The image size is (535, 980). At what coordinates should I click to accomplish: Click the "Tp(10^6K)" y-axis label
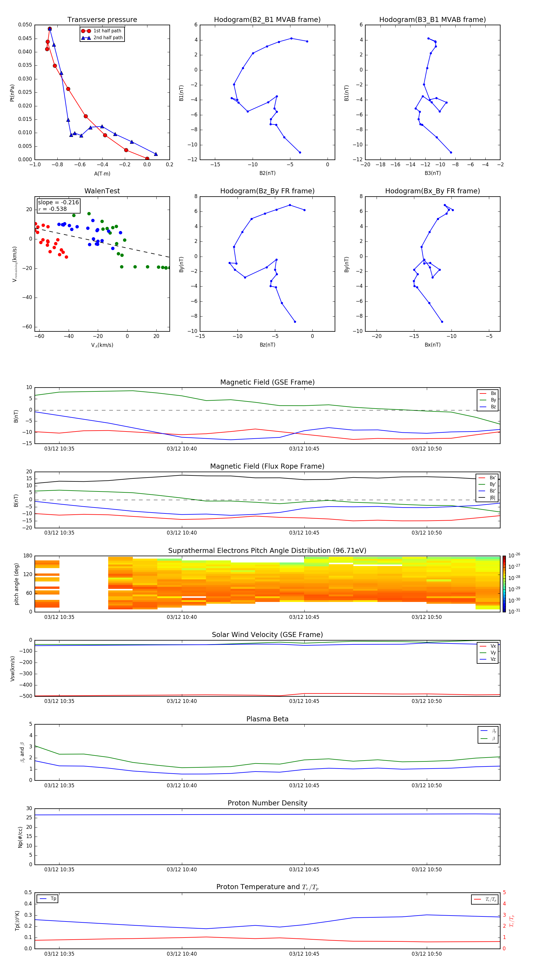17,921
